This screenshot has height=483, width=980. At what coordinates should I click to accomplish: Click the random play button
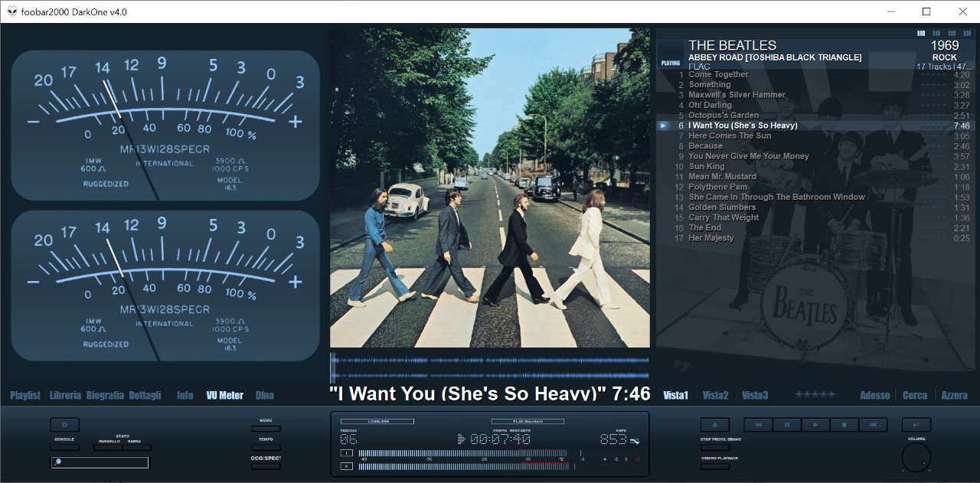916,425
